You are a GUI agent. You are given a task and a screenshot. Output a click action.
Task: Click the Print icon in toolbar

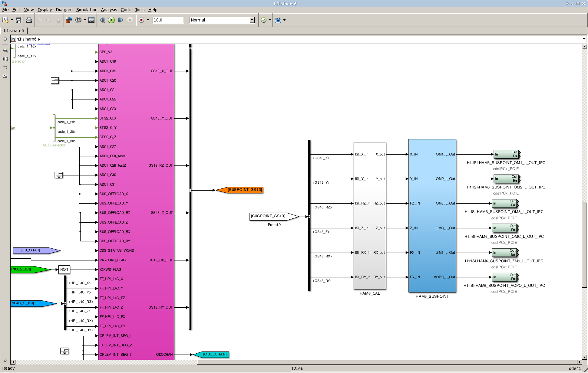click(29, 20)
